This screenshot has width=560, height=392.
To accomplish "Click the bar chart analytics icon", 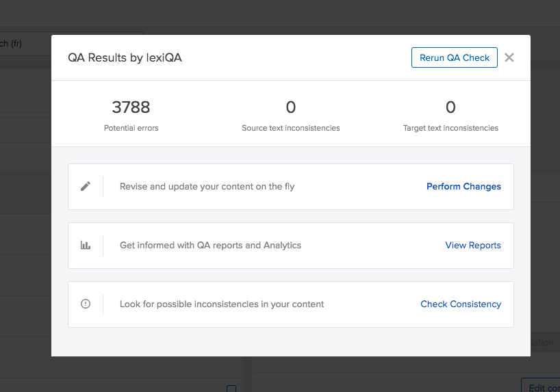I will [x=86, y=246].
